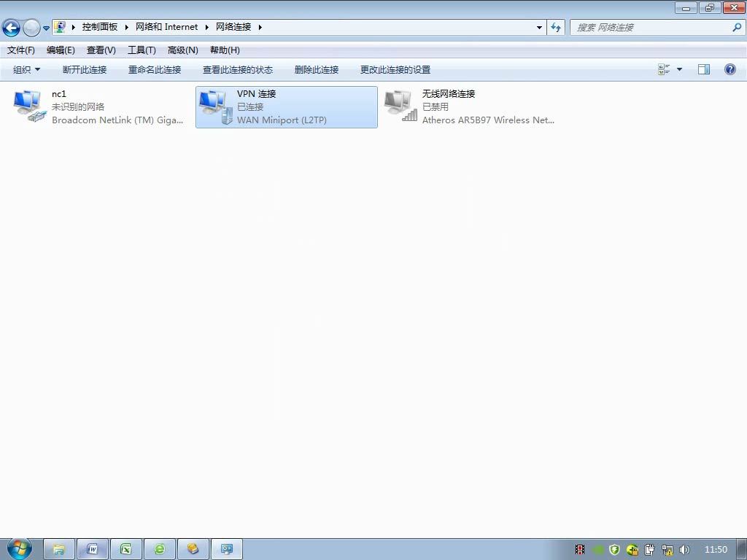The height and width of the screenshot is (560, 747).
Task: Open the 工具(T) menu
Action: click(x=142, y=50)
